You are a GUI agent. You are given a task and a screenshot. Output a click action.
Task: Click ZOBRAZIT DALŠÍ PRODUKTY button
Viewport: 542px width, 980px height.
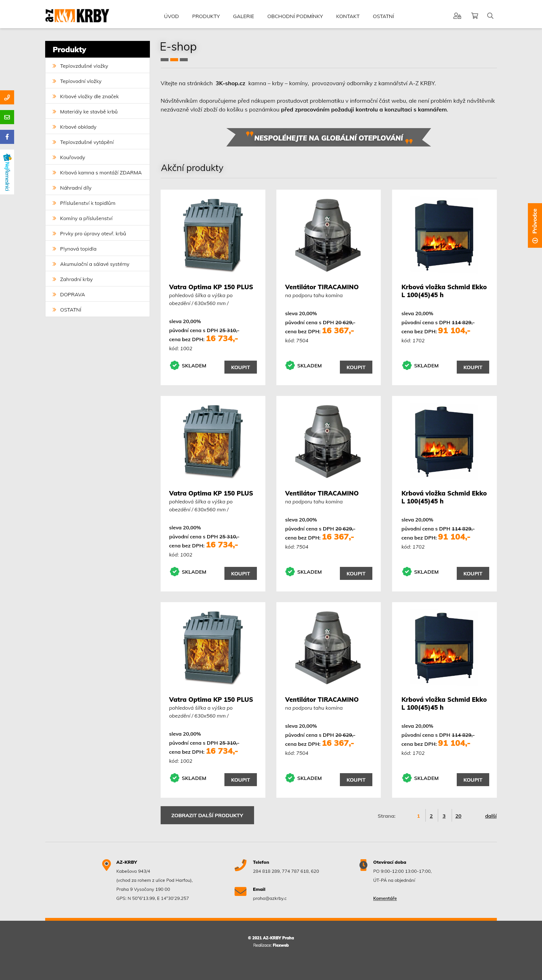207,815
